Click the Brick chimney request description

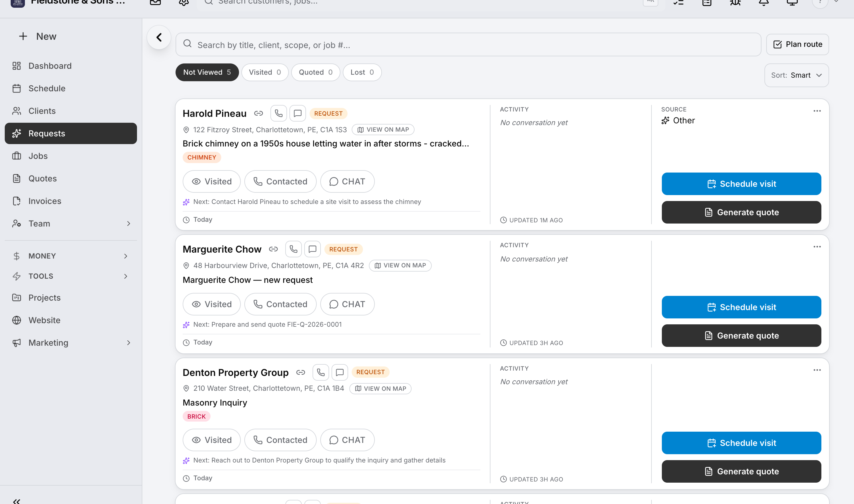pos(325,144)
